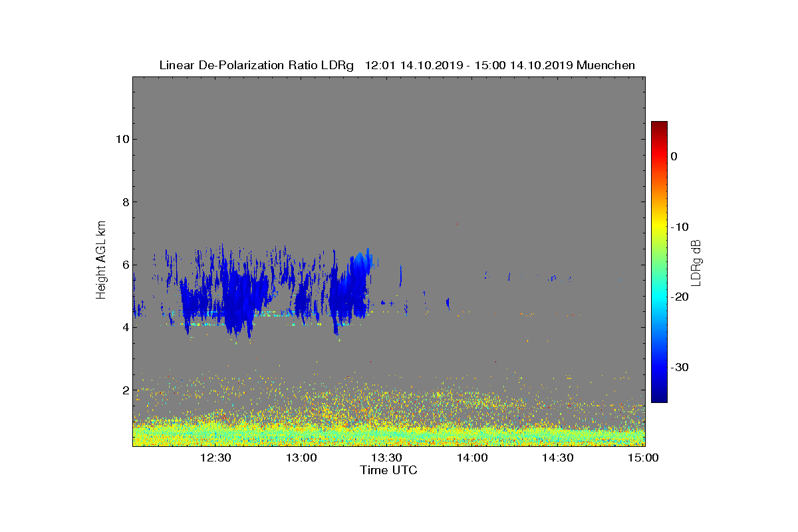798x532 pixels.
Task: Click the dark red top of the colorbar
Action: [x=659, y=125]
